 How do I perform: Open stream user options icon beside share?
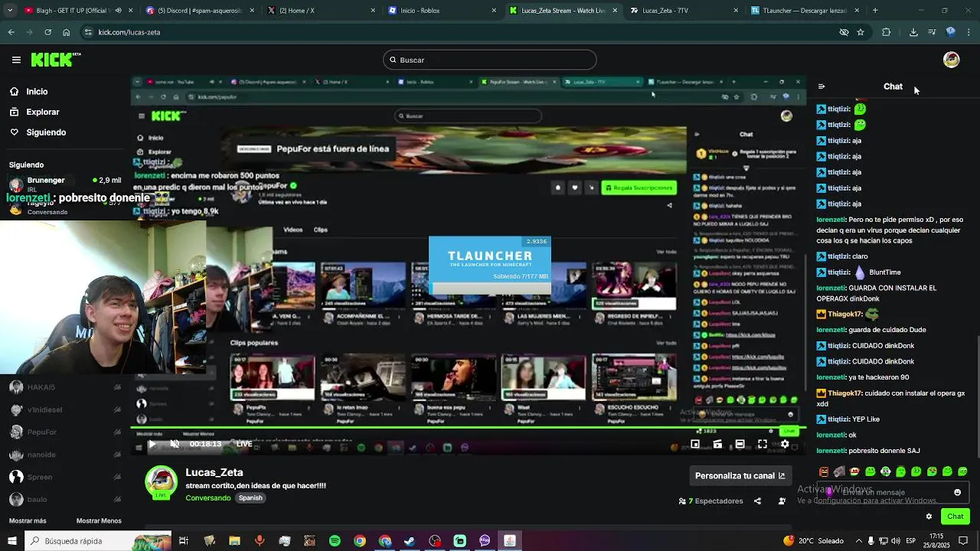tap(782, 501)
